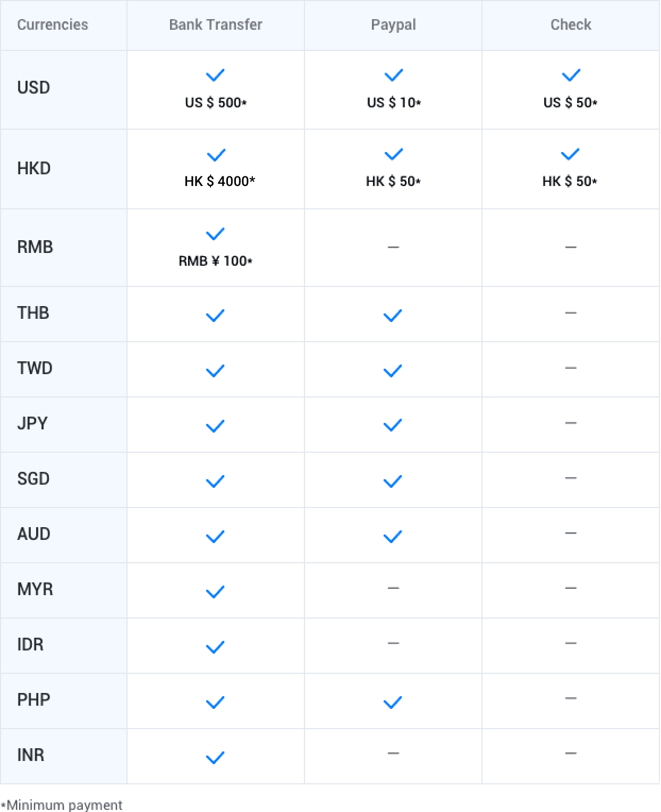Viewport: 661px width, 812px height.
Task: Select the Check column header
Action: pos(571,25)
